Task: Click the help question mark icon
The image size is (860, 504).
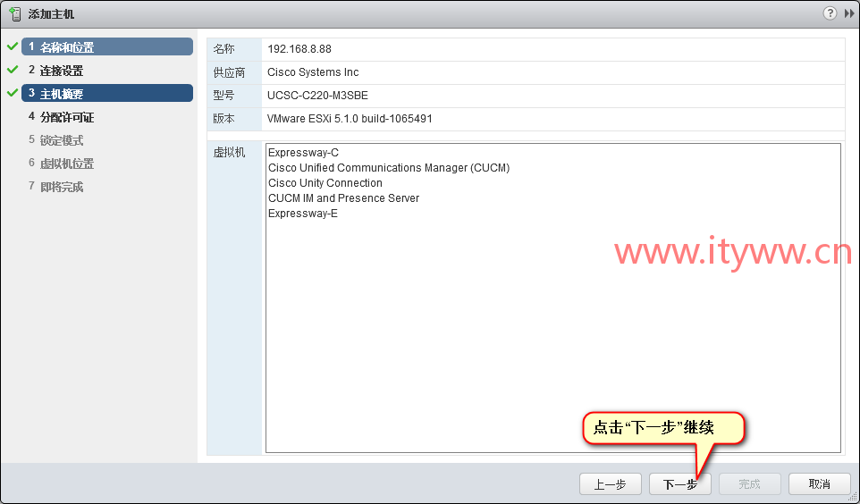Action: tap(830, 13)
